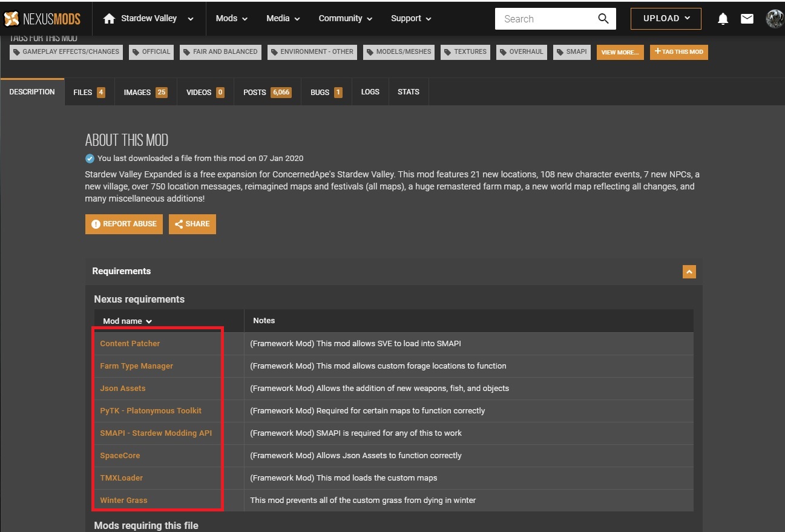Open the SMAPI - Stardew Modding API link

(x=156, y=433)
